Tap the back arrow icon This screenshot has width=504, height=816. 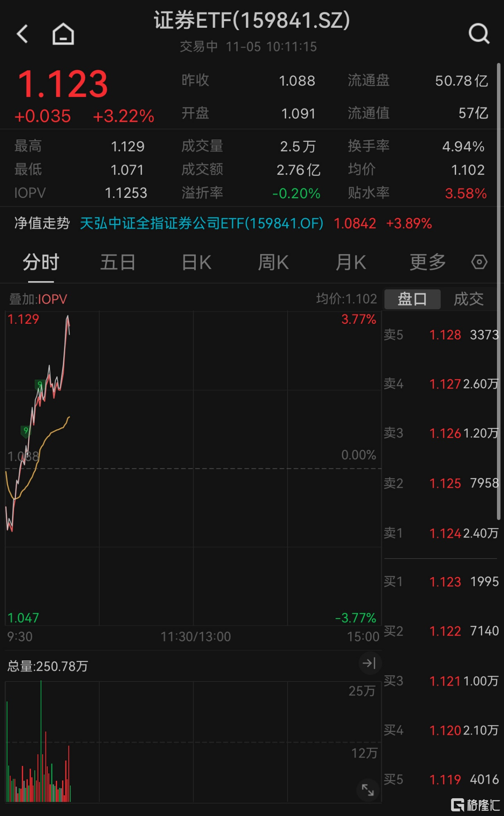point(22,34)
